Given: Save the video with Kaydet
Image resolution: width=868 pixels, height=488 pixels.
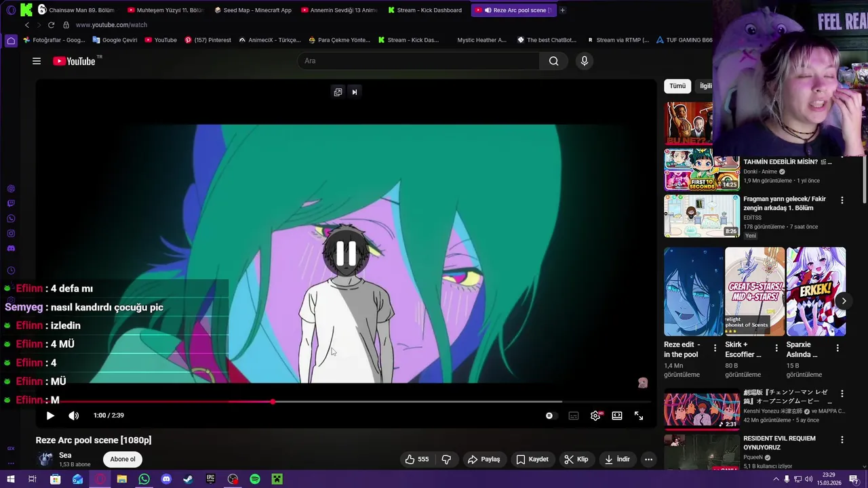Looking at the screenshot, I should click(x=532, y=459).
